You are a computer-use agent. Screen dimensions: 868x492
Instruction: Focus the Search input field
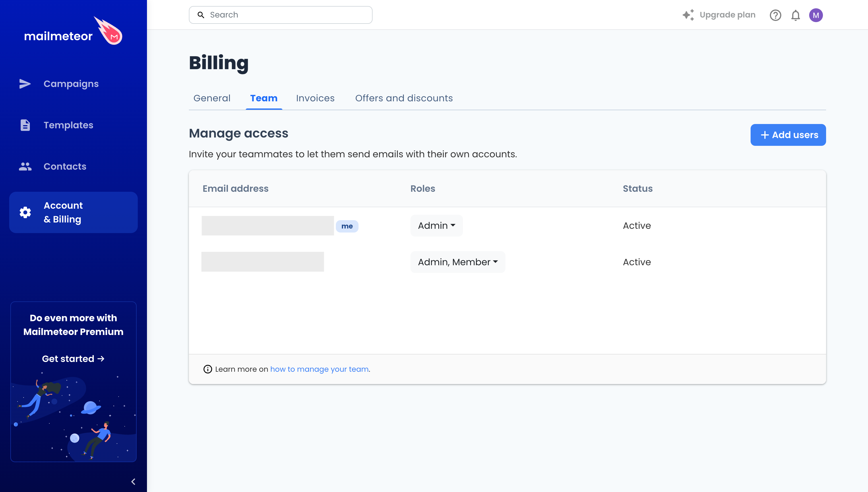pos(280,15)
